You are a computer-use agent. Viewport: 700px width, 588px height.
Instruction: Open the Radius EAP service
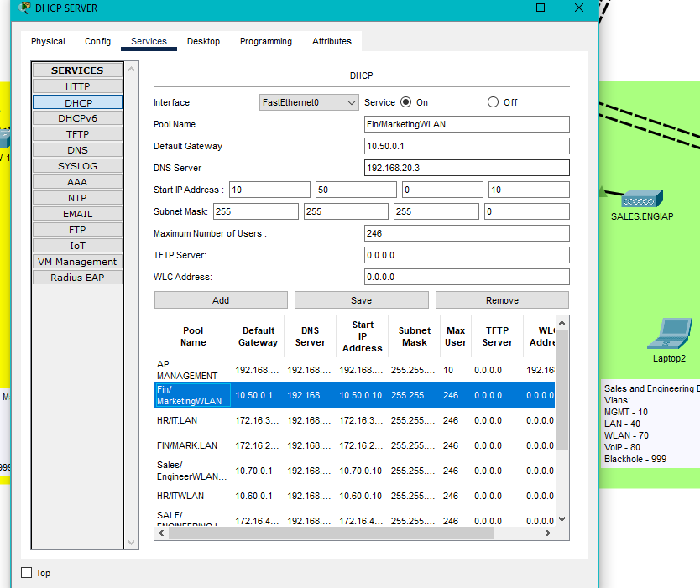(x=77, y=278)
